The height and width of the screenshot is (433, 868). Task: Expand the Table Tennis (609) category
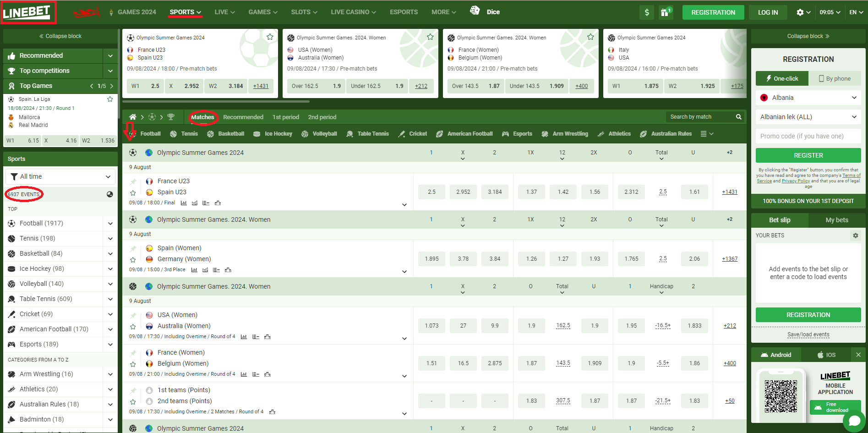pyautogui.click(x=110, y=299)
